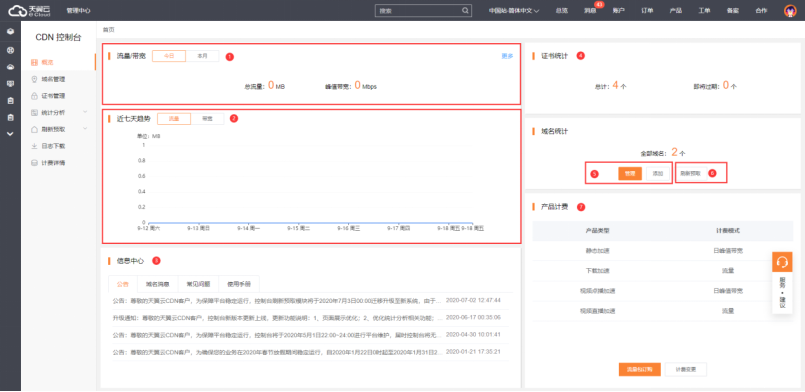Open 账户 in the top navigation

(x=619, y=11)
